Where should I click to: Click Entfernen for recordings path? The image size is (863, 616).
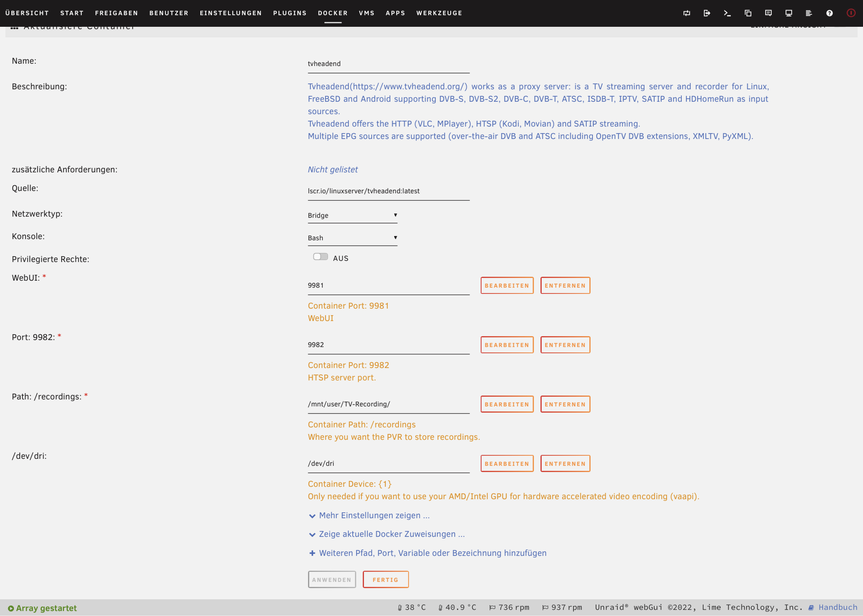565,404
